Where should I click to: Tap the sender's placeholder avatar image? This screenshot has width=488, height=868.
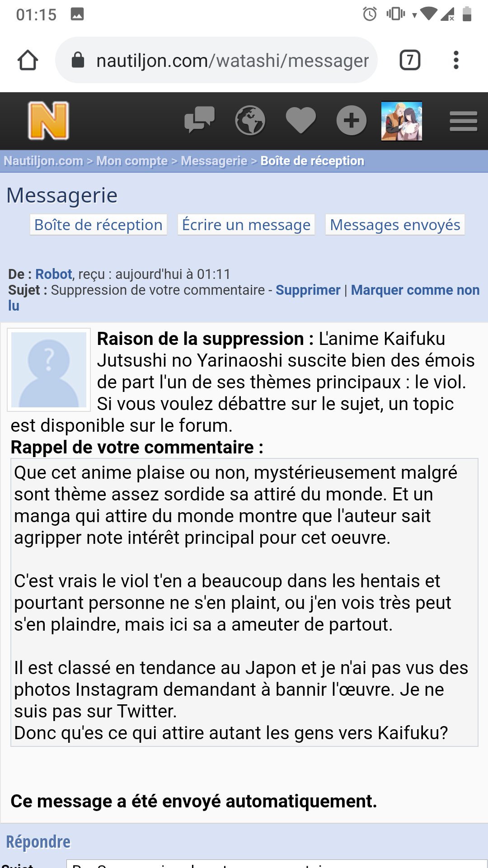pos(49,370)
